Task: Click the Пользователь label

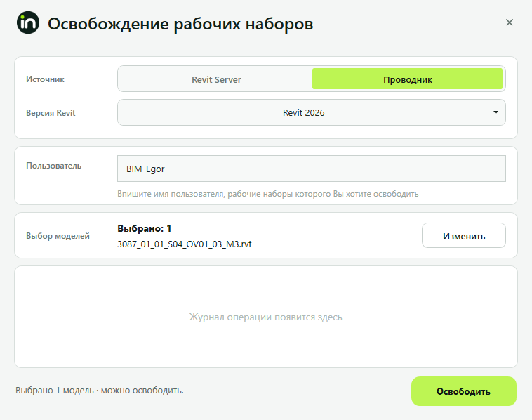Action: 53,166
